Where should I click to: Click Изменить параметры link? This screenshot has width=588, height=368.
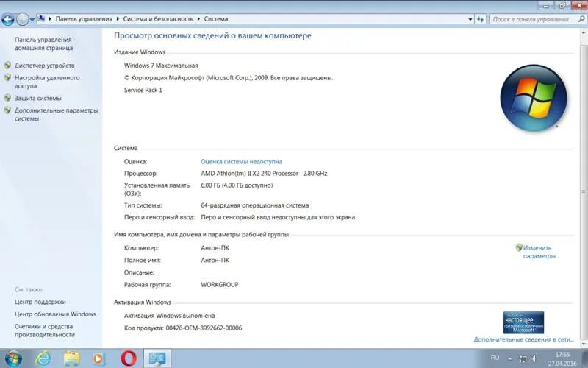pos(539,252)
